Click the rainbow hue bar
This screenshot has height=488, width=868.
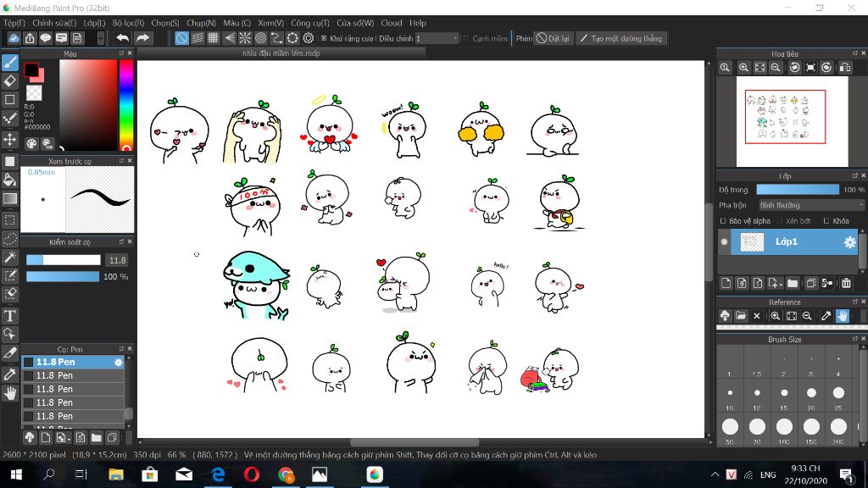tap(126, 104)
